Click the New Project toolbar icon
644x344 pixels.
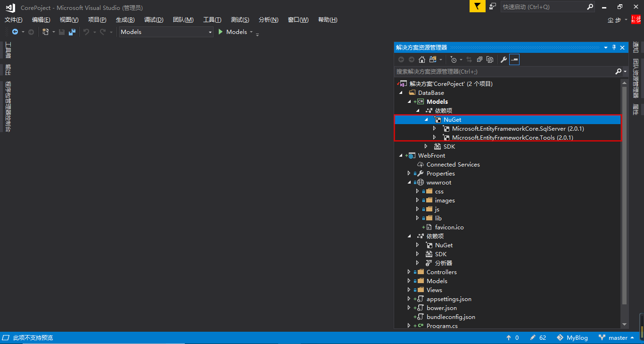(x=45, y=32)
